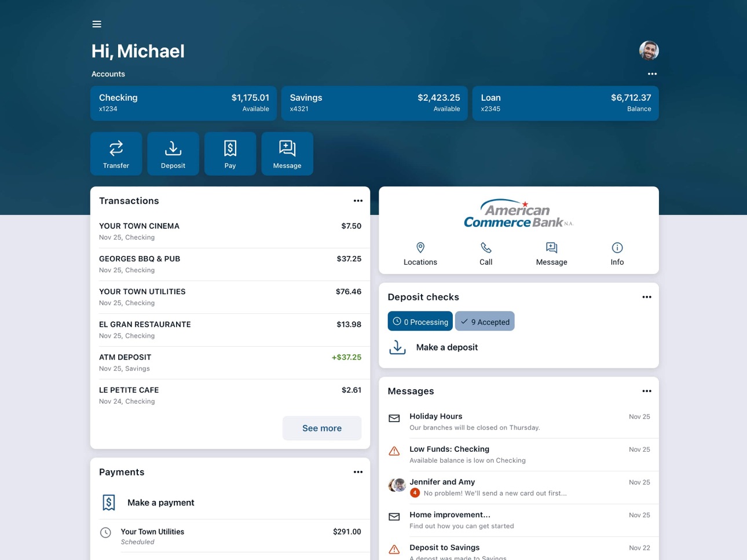Click the American Commerce Bank logo
This screenshot has width=747, height=560.
(518, 214)
